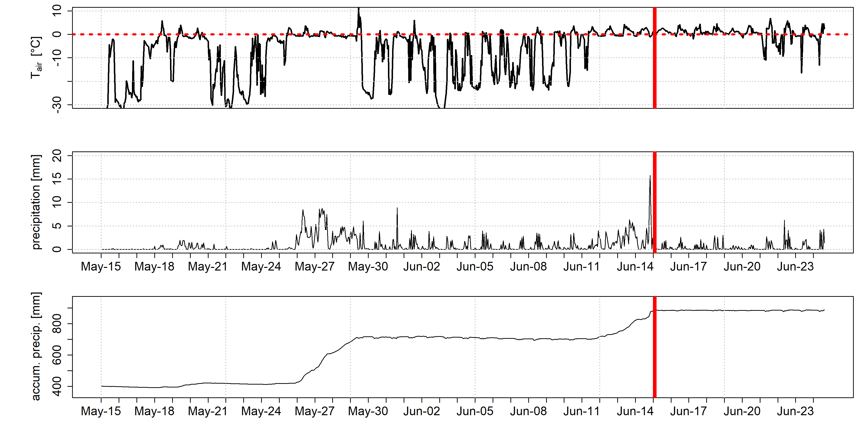Click the '20' tick on the precipitation axis
The image size is (868, 434).
(57, 155)
